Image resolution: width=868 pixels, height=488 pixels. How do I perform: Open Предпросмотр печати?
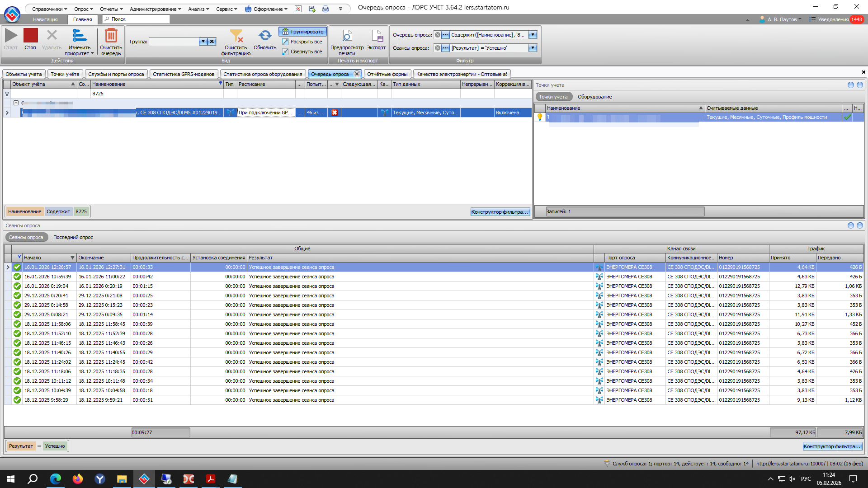(x=347, y=36)
